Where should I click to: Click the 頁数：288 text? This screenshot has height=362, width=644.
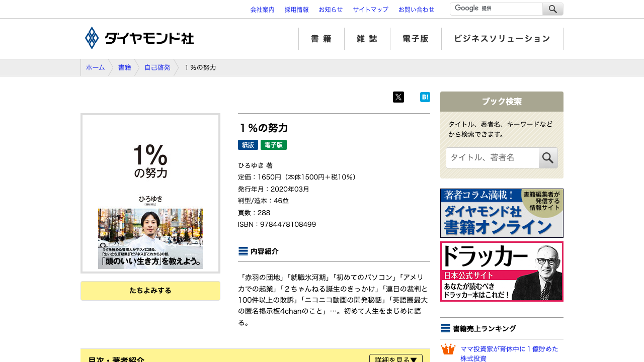254,213
